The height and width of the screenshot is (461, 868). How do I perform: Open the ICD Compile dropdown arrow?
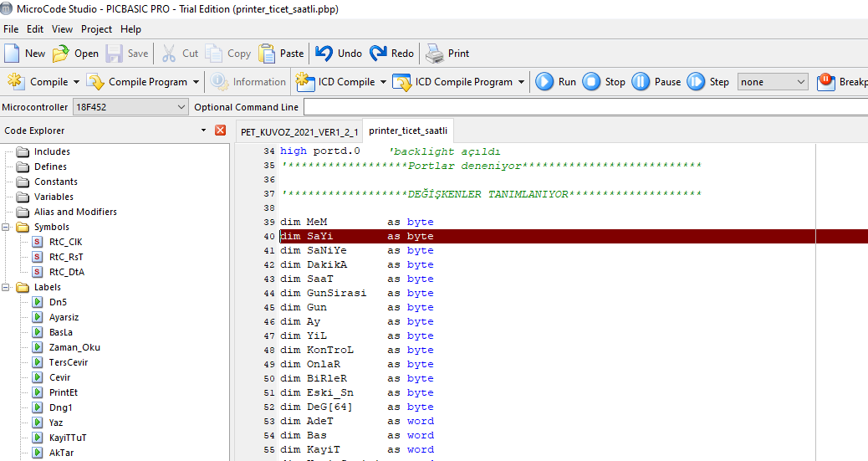(383, 82)
